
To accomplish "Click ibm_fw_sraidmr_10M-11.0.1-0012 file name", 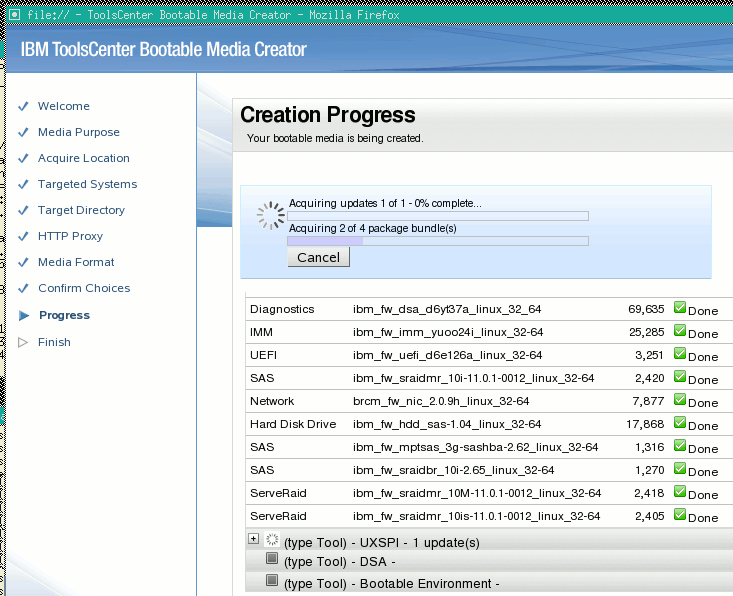I will point(477,493).
